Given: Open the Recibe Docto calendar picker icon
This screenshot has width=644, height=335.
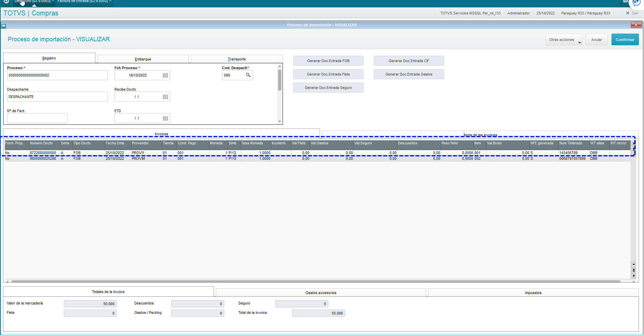Looking at the screenshot, I should click(x=165, y=97).
